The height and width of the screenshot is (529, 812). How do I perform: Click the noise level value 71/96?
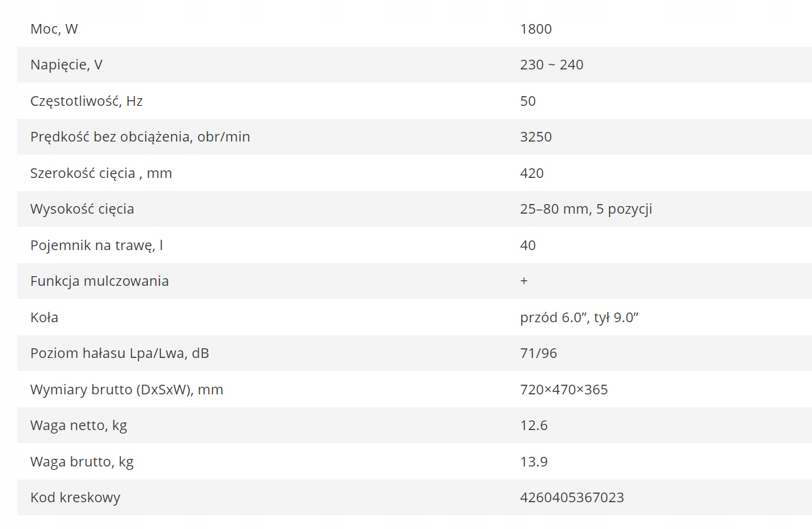539,353
